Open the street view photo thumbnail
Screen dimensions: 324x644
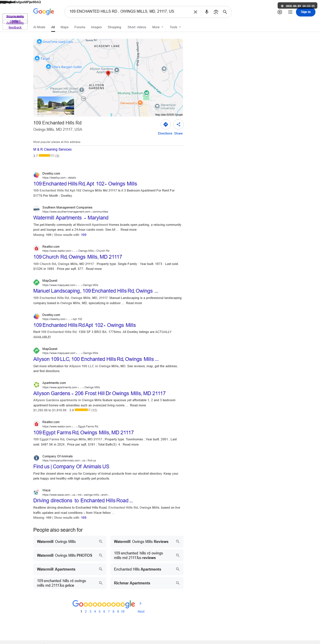tap(56, 105)
